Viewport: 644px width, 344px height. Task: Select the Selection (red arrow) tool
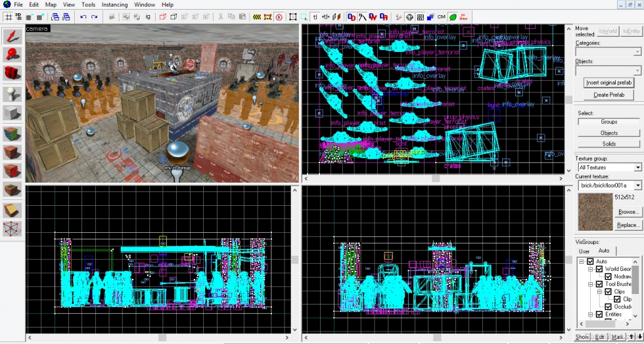[x=12, y=37]
